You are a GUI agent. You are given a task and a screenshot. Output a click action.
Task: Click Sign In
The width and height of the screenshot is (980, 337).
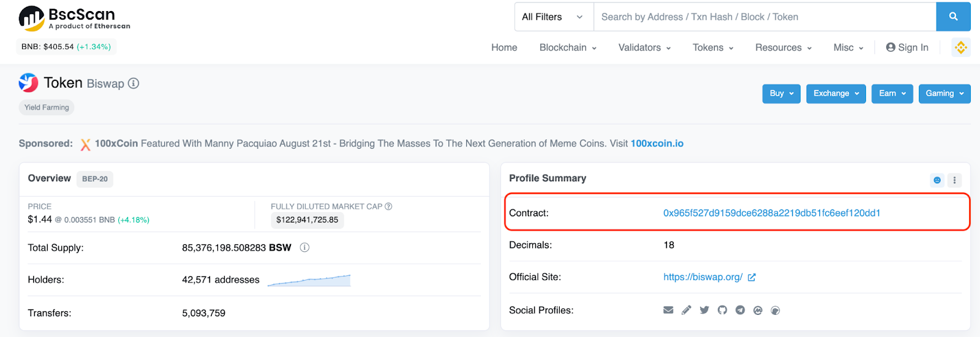click(x=907, y=48)
